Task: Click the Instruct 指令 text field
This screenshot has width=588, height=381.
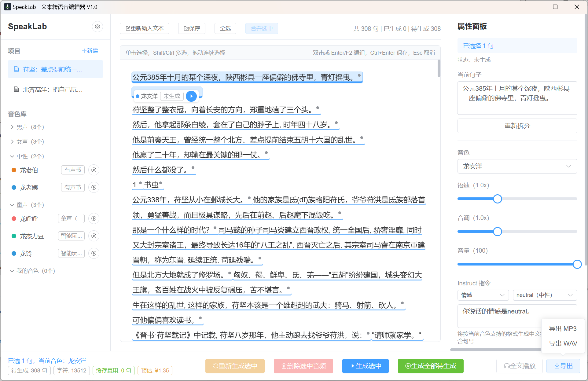Action: pyautogui.click(x=517, y=316)
